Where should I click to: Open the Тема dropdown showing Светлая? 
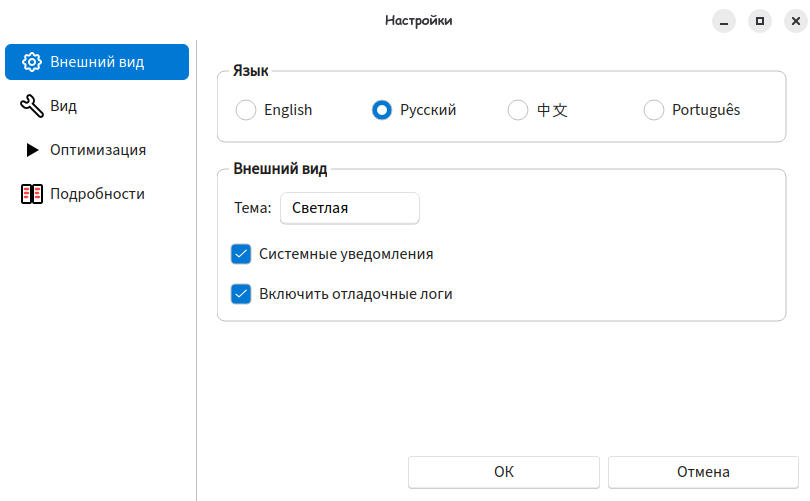point(350,208)
